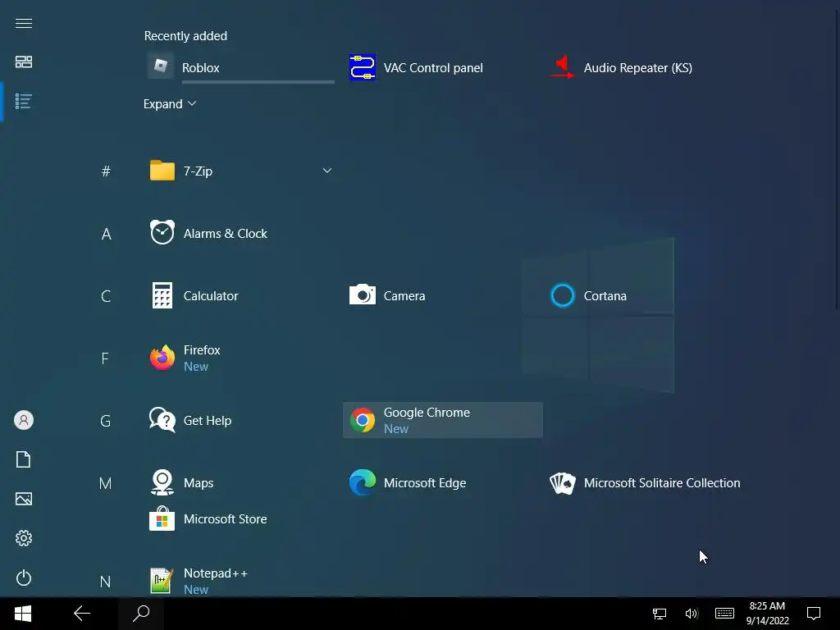
Task: Jump to letter M group header
Action: 106,483
